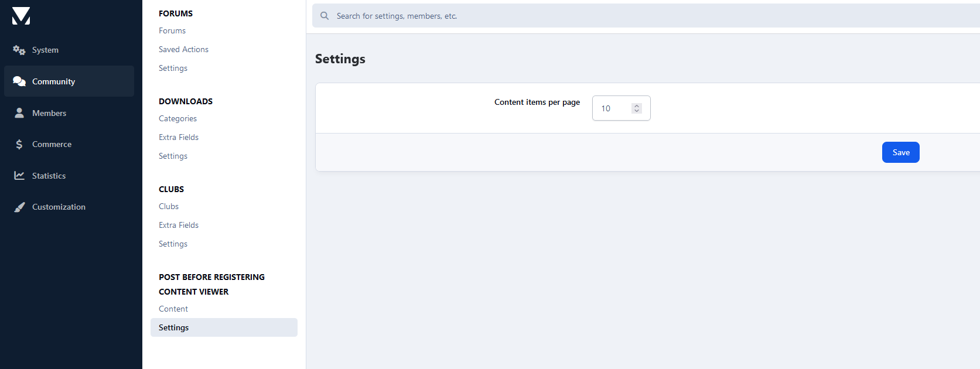Image resolution: width=980 pixels, height=369 pixels.
Task: Open Extra Fields under Downloads
Action: pos(179,137)
